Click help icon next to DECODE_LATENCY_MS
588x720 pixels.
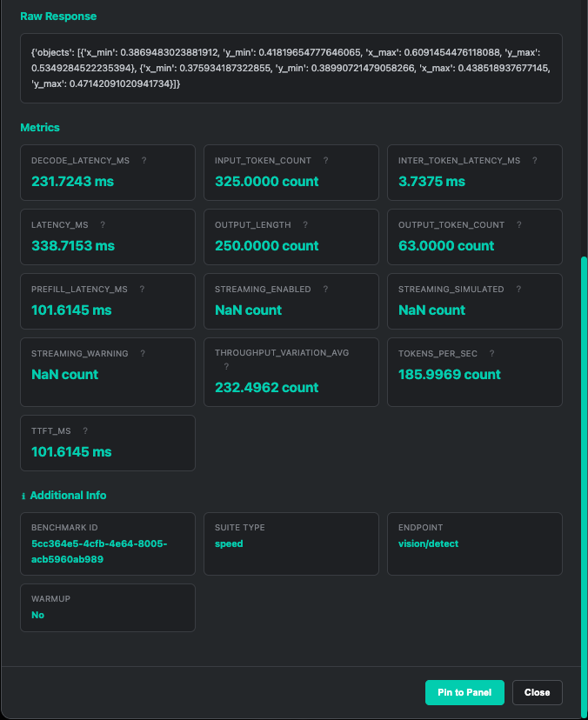(x=144, y=161)
